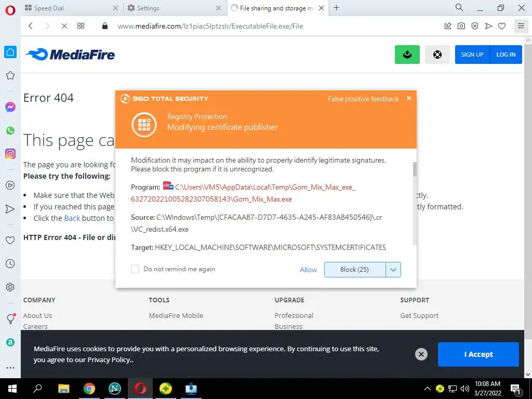Take a snapshot with camera icon
Viewport: 532px width, 399px height.
pyautogui.click(x=461, y=26)
